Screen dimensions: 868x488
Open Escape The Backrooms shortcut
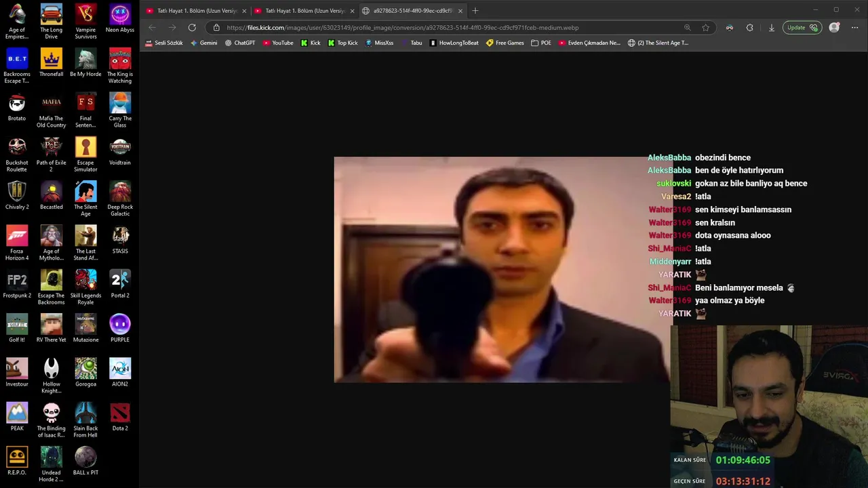coord(51,287)
